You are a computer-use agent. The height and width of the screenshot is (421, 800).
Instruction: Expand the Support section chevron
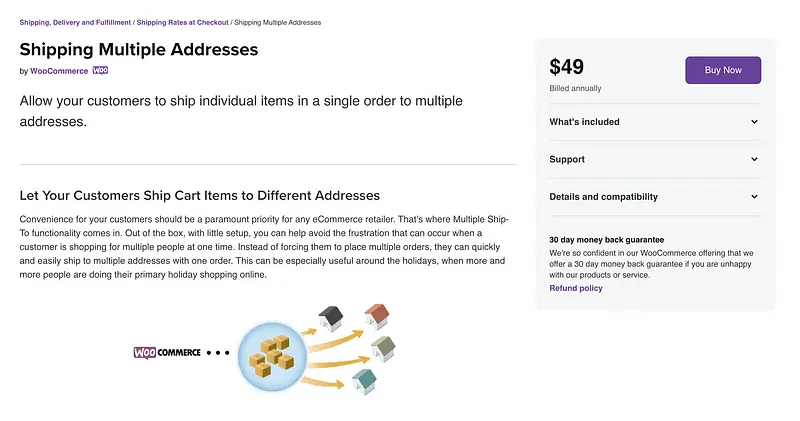click(754, 159)
